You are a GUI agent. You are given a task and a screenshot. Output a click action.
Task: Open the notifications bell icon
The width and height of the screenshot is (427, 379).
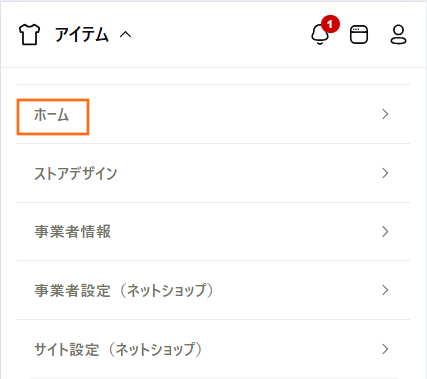320,35
